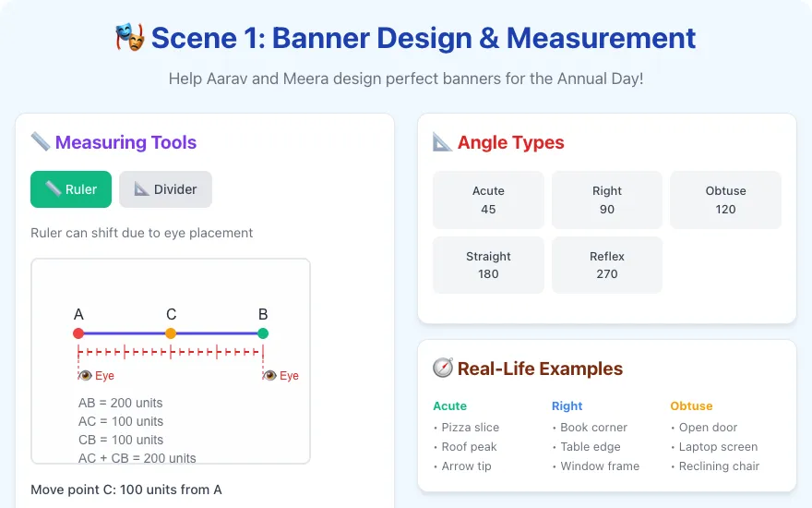Click the theater masks icon in the title
The height and width of the screenshot is (508, 812).
coord(129,38)
